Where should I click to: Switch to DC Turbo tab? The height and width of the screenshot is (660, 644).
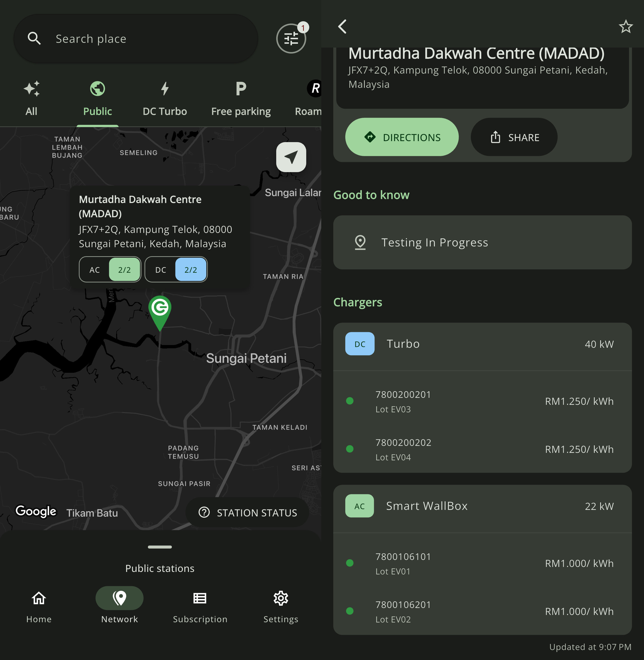165,99
